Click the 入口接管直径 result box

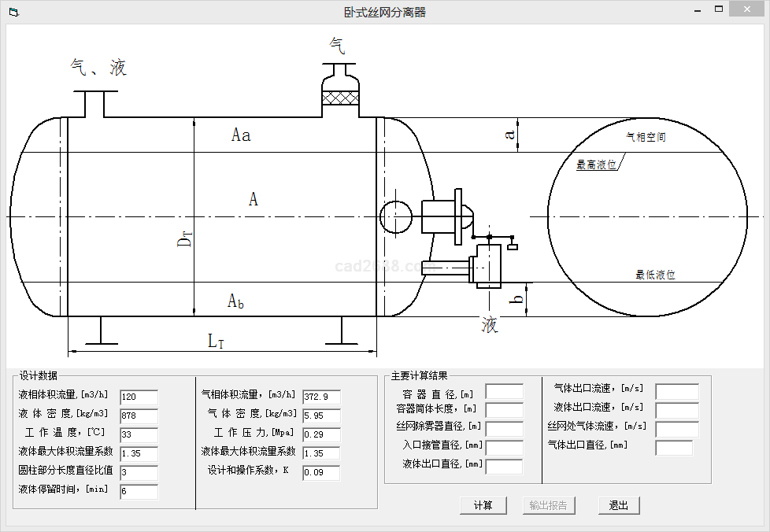click(504, 448)
